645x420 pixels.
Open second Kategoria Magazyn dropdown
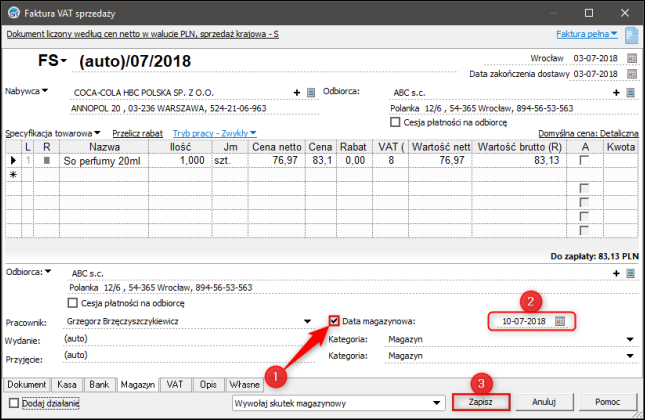[630, 356]
